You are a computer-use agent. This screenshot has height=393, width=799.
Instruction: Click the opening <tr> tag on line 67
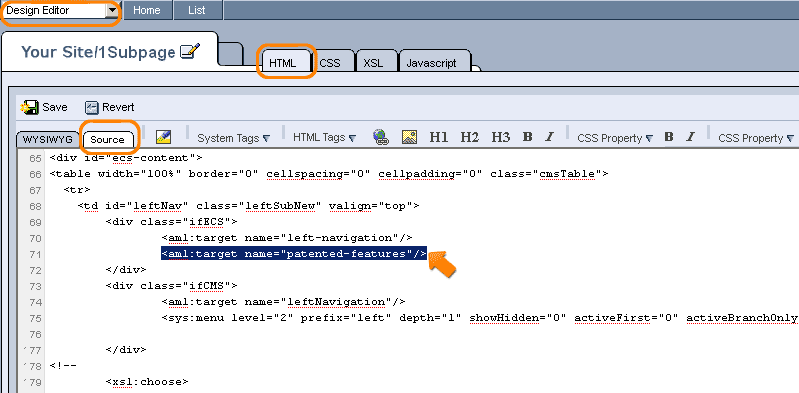pos(77,190)
